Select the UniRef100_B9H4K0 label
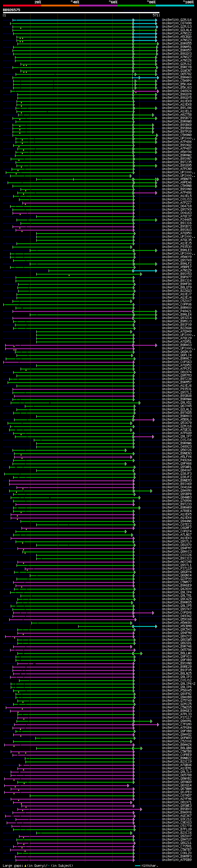Screen dimensions: 197x868 pos(177,78)
